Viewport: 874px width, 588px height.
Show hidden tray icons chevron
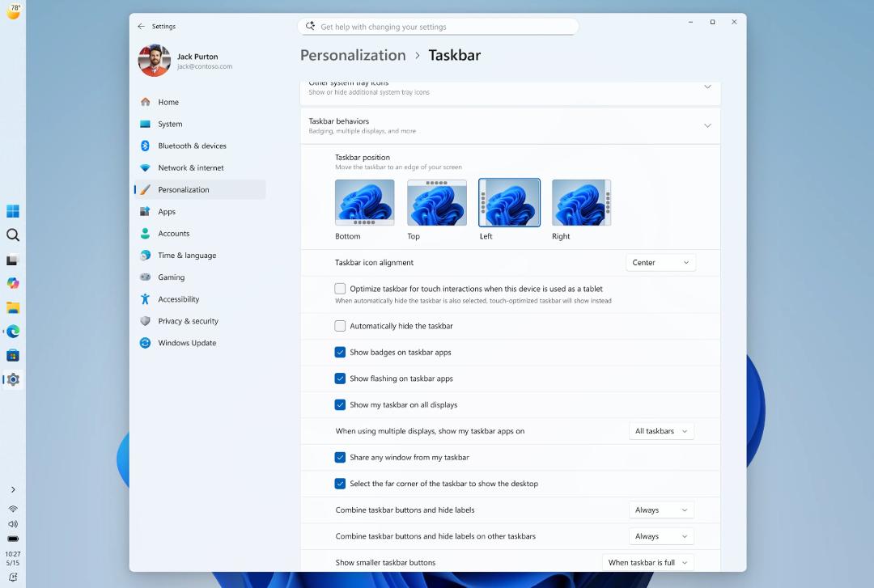point(13,489)
